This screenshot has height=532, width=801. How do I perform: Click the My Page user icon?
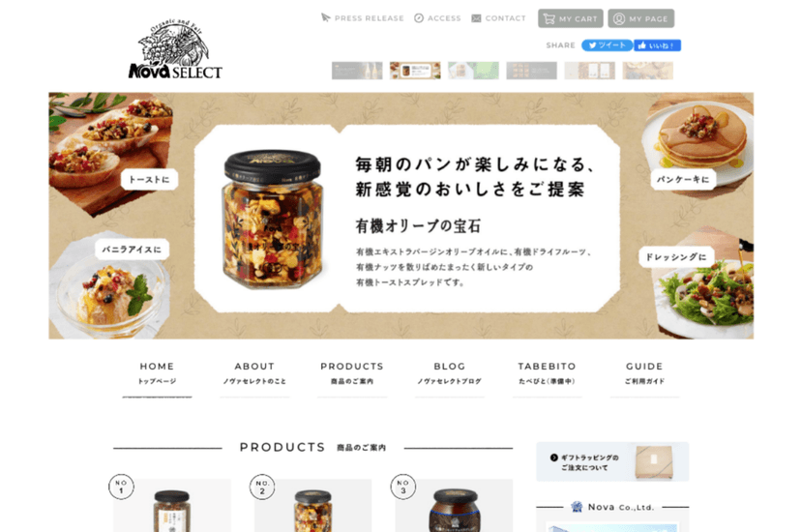[618, 19]
